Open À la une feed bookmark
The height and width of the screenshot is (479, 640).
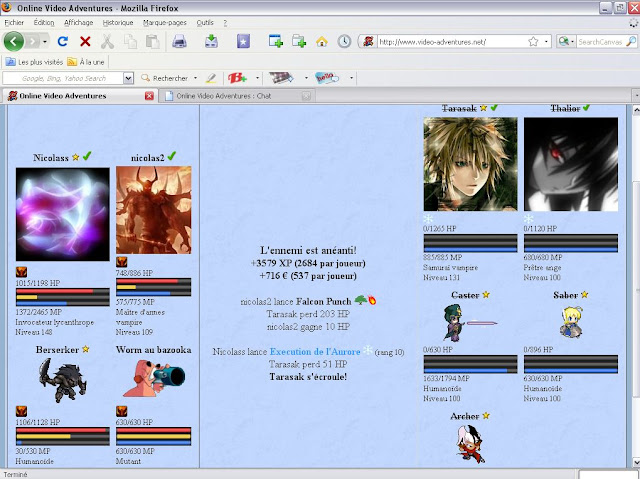86,62
